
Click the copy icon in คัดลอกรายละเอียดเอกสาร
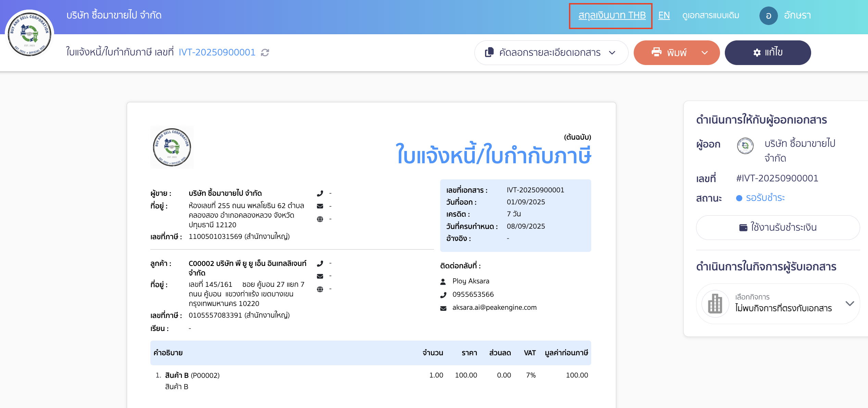489,52
